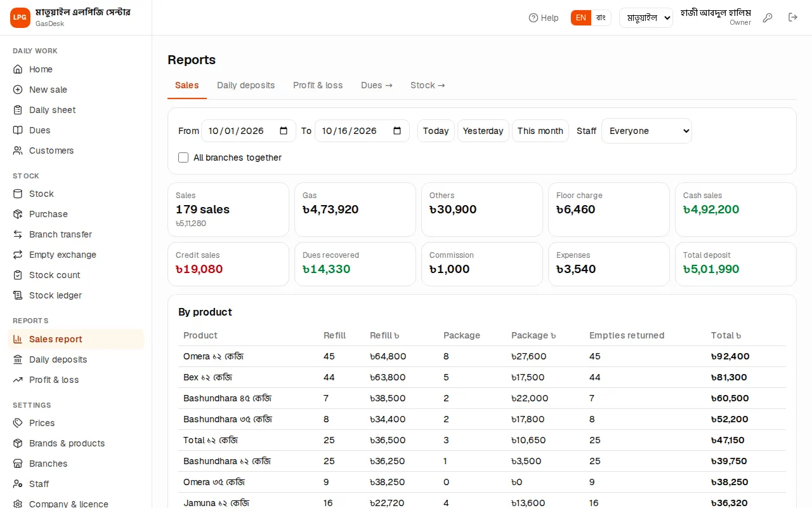Open Staff settings in sidebar
812x508 pixels.
pos(76,484)
